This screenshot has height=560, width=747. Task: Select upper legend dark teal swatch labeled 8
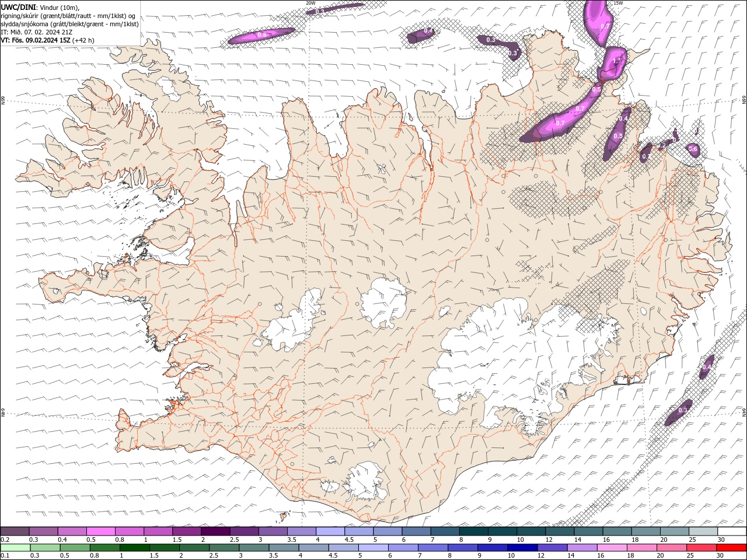(x=473, y=531)
